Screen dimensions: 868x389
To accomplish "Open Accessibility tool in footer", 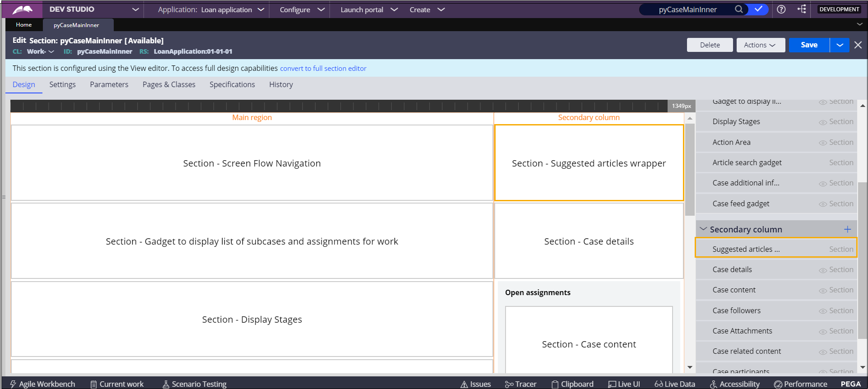I will coord(734,384).
